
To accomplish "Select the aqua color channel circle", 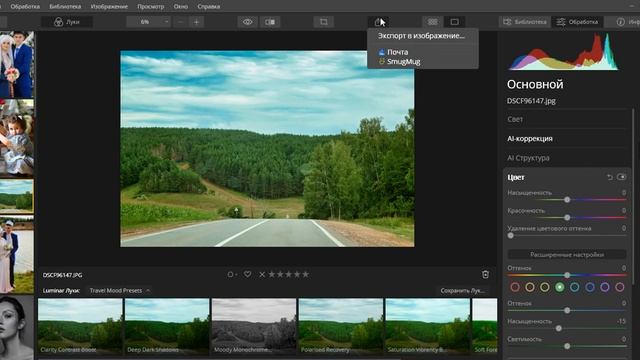I will [575, 287].
